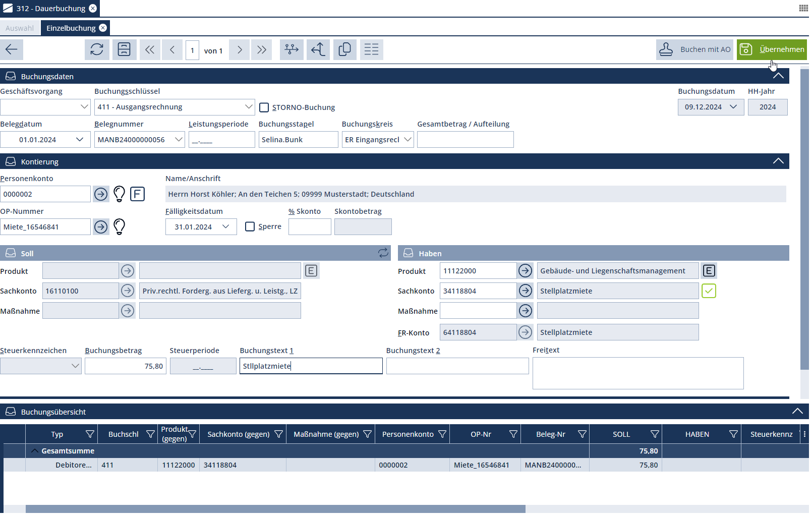Jump to last record with double arrow
Image resolution: width=812 pixels, height=517 pixels.
coord(261,49)
